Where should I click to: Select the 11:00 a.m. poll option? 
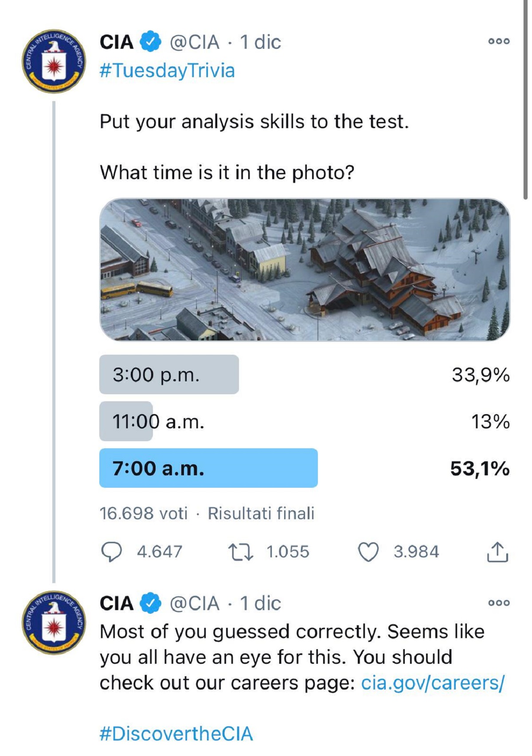(x=304, y=421)
